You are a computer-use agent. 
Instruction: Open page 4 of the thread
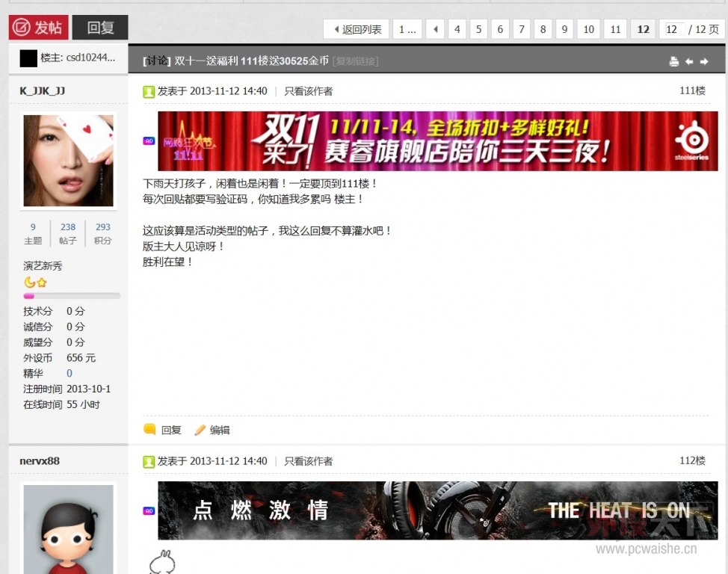pyautogui.click(x=457, y=29)
